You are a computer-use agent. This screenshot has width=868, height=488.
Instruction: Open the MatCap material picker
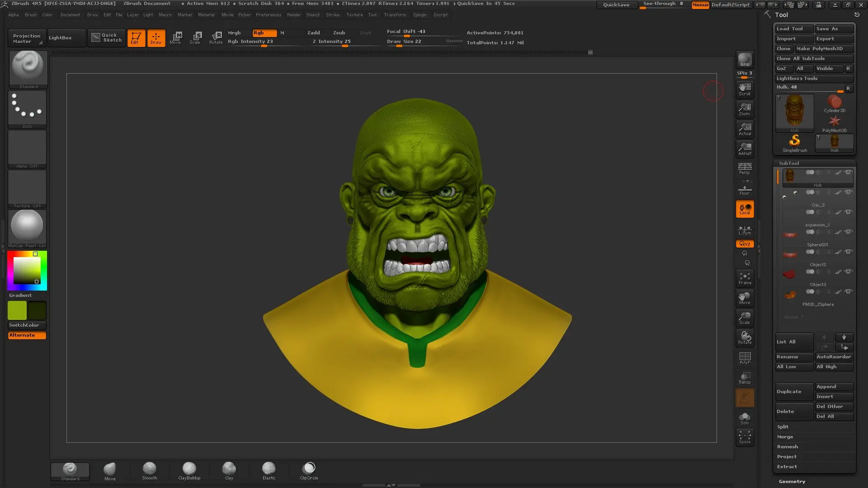click(27, 228)
